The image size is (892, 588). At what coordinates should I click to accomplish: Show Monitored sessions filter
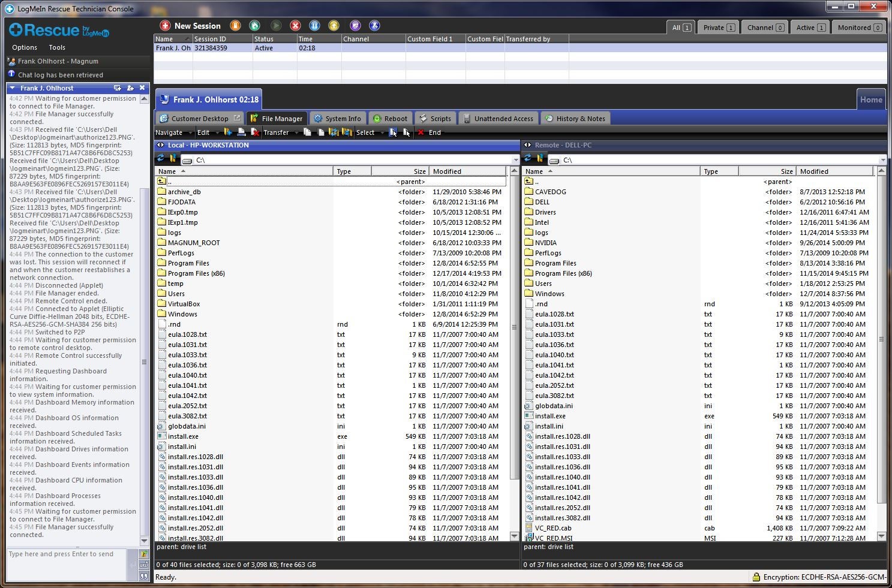859,28
